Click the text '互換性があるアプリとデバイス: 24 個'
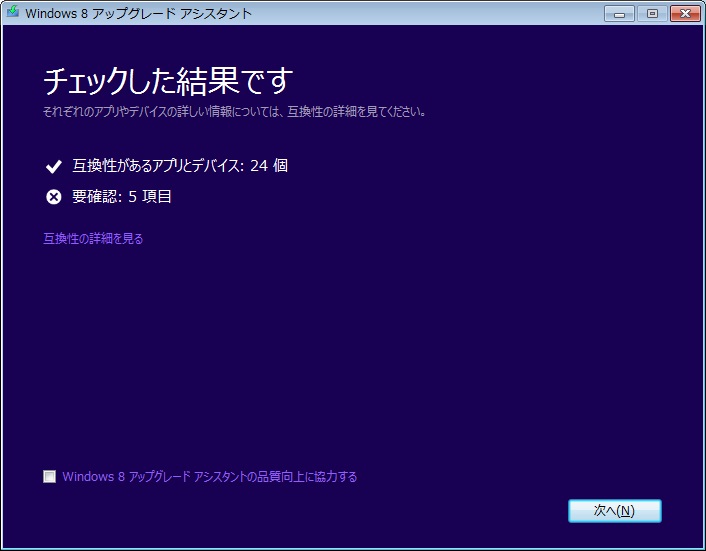 180,166
